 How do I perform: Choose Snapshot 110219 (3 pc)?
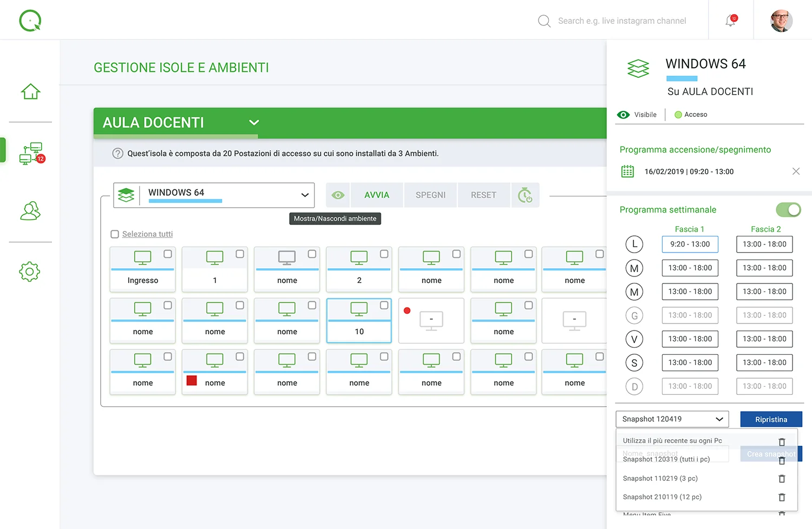coord(660,479)
